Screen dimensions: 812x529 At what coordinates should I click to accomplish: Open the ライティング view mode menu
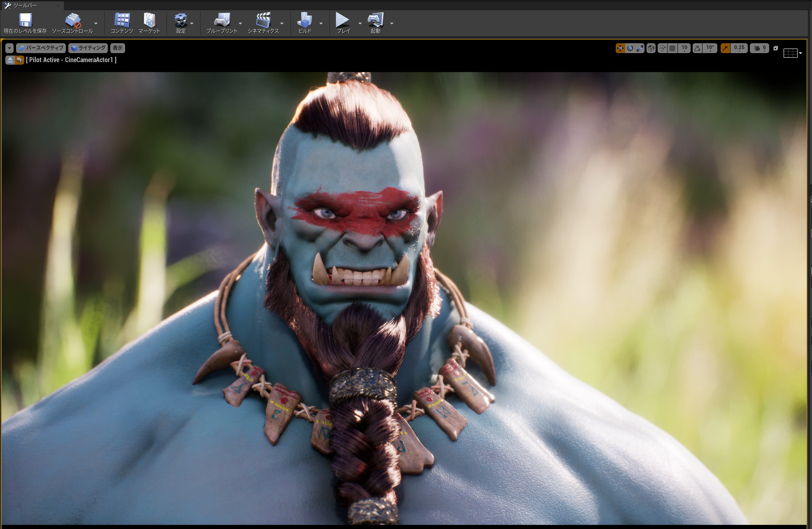pyautogui.click(x=88, y=48)
